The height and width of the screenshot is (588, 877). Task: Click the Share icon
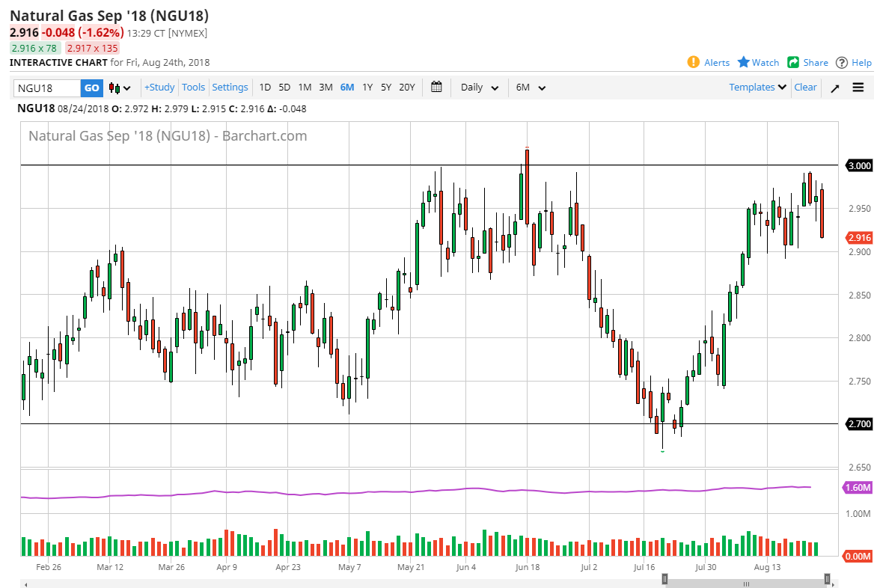point(793,62)
